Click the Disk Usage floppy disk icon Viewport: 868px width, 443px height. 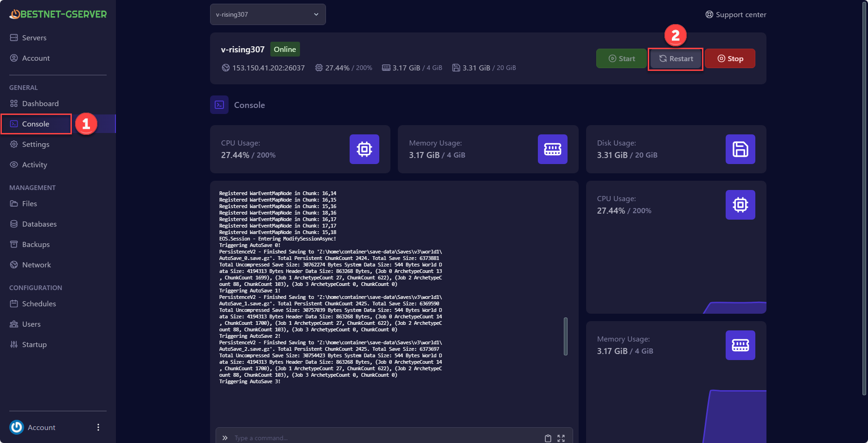coord(740,149)
